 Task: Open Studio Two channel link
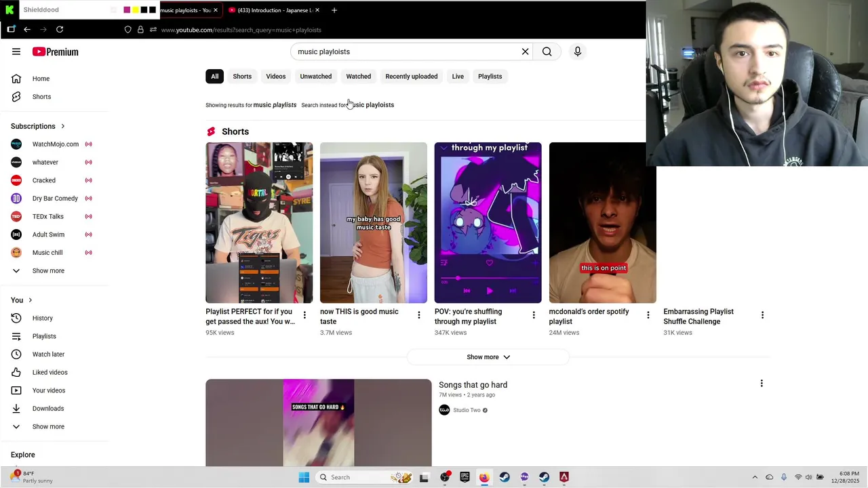point(467,410)
